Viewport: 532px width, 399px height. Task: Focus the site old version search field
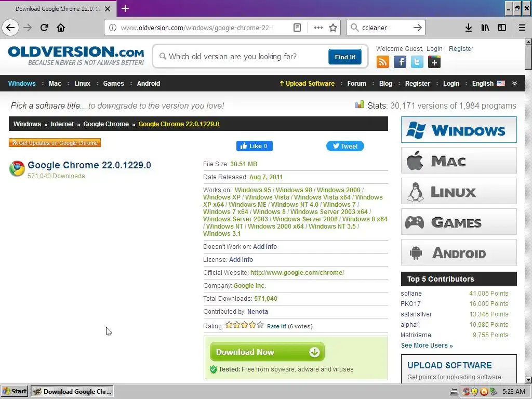(243, 57)
